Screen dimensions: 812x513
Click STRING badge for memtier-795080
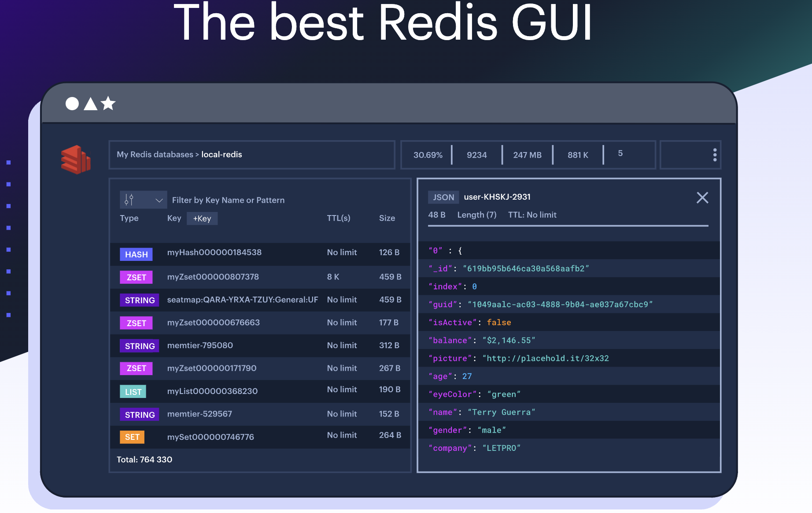coord(140,346)
